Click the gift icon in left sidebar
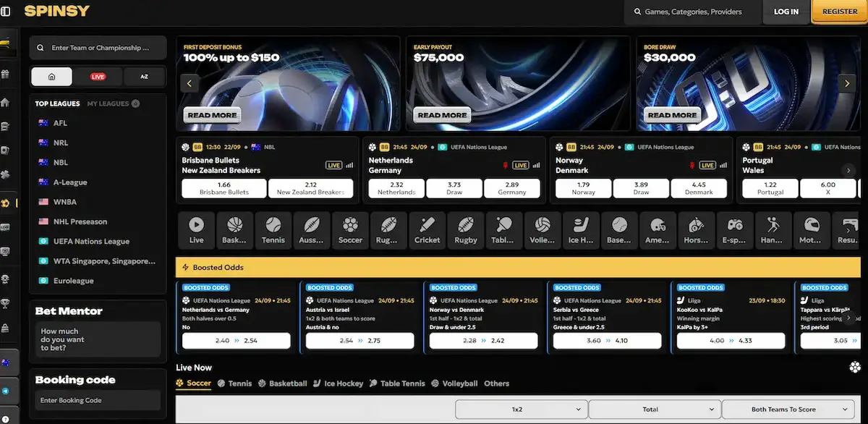 coord(5,75)
